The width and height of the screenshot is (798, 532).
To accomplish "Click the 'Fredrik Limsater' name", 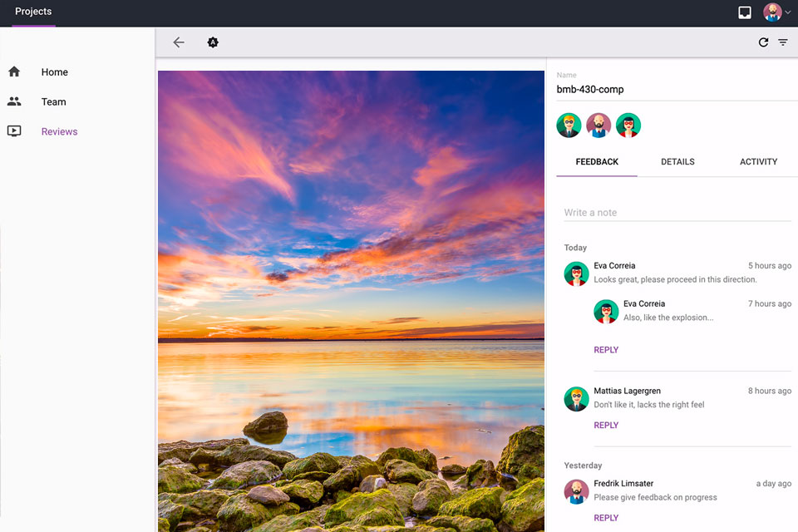I will pyautogui.click(x=623, y=484).
